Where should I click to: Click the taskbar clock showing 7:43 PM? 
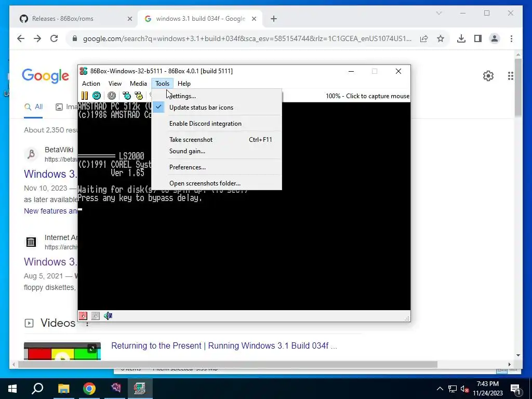coord(487,389)
